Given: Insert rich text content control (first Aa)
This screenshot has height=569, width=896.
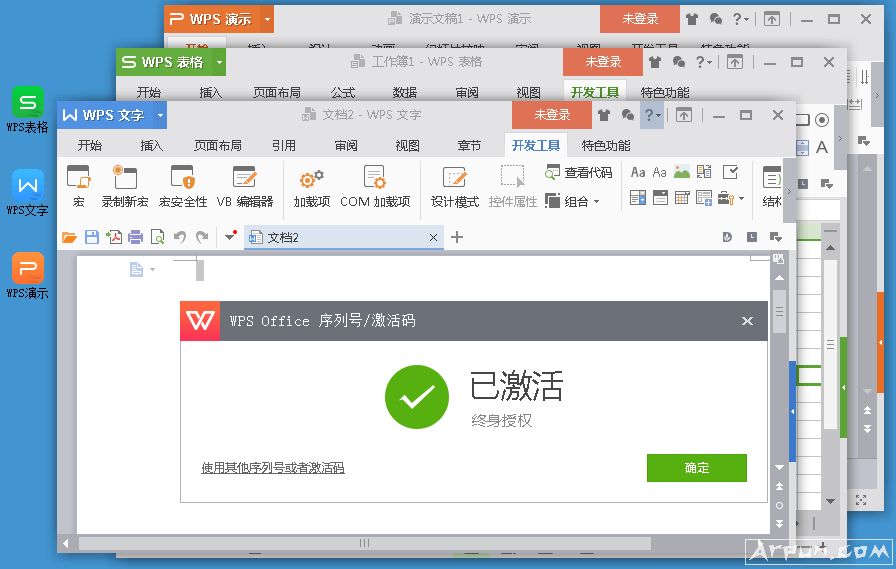Looking at the screenshot, I should (x=638, y=172).
